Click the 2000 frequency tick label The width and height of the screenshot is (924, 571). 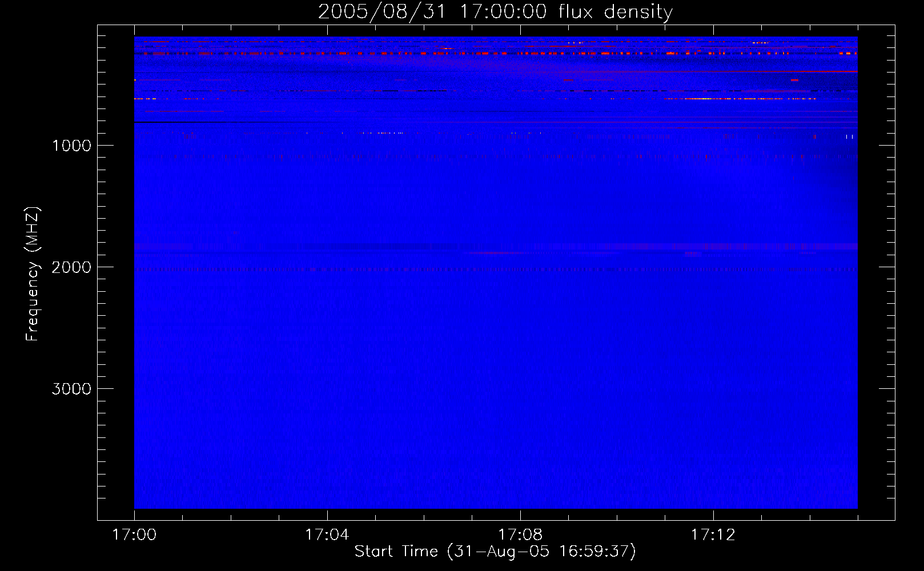71,267
